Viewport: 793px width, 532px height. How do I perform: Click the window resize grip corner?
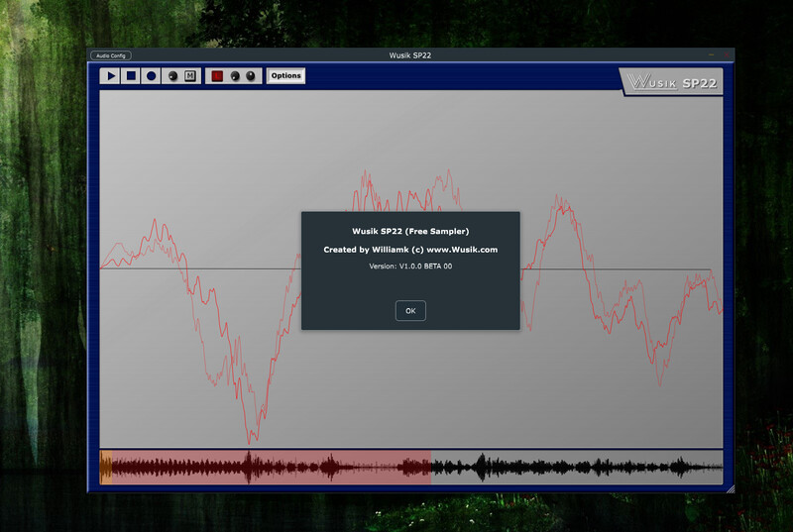click(x=731, y=488)
